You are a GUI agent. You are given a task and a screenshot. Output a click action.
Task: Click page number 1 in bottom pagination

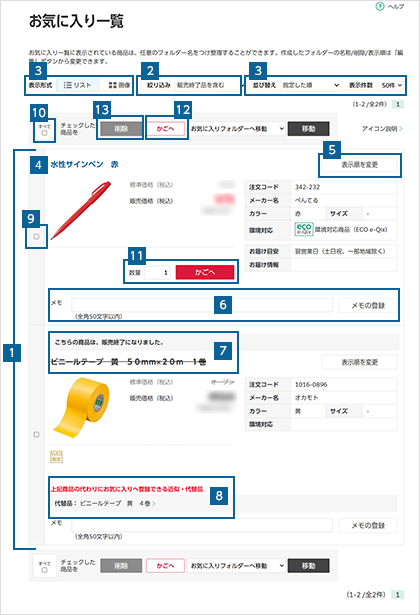[398, 595]
